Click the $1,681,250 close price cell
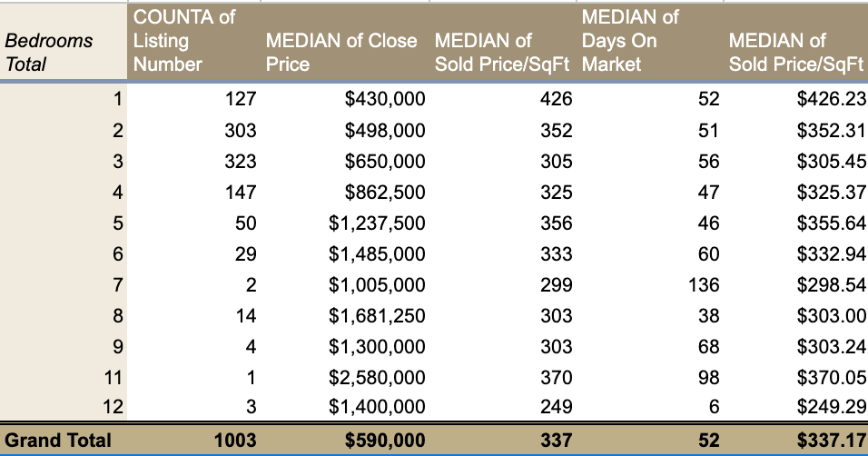 tap(377, 316)
